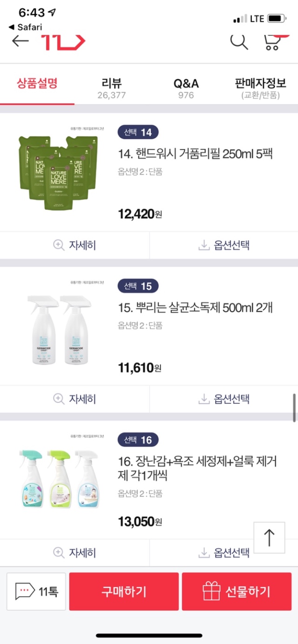Image resolution: width=298 pixels, height=644 pixels.
Task: Tap the scroll-to-top arrow button
Action: click(269, 538)
